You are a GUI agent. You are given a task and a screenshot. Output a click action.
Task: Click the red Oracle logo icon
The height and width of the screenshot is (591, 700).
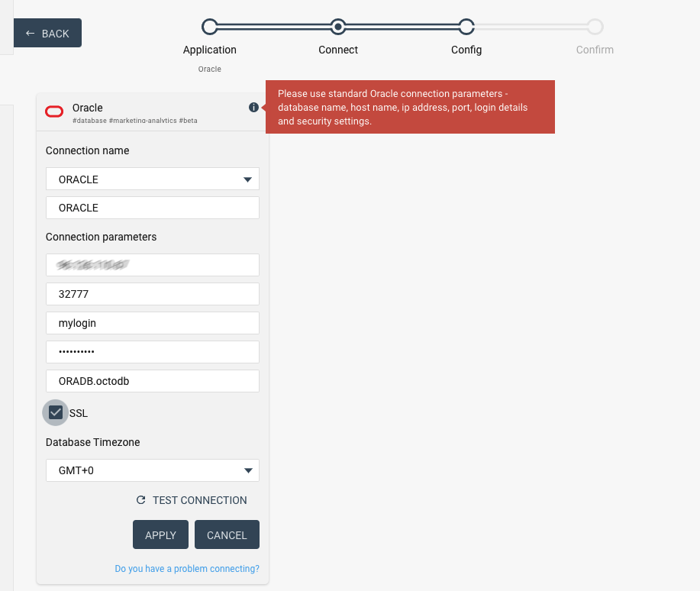pos(54,111)
